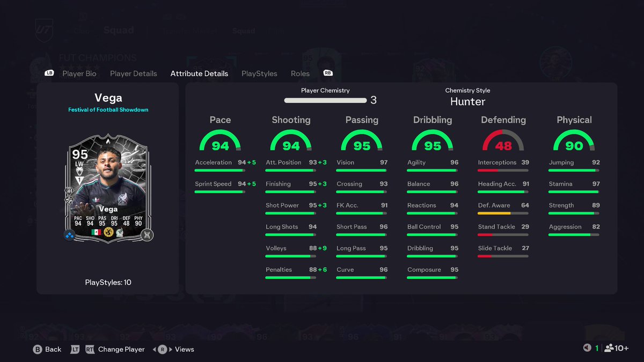Click Change Player label

pos(121,349)
